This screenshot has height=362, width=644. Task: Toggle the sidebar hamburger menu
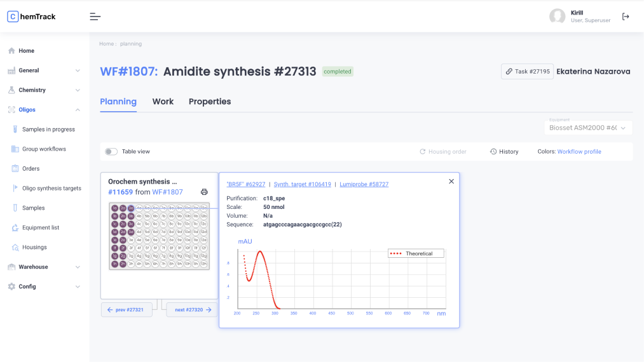[x=95, y=17]
